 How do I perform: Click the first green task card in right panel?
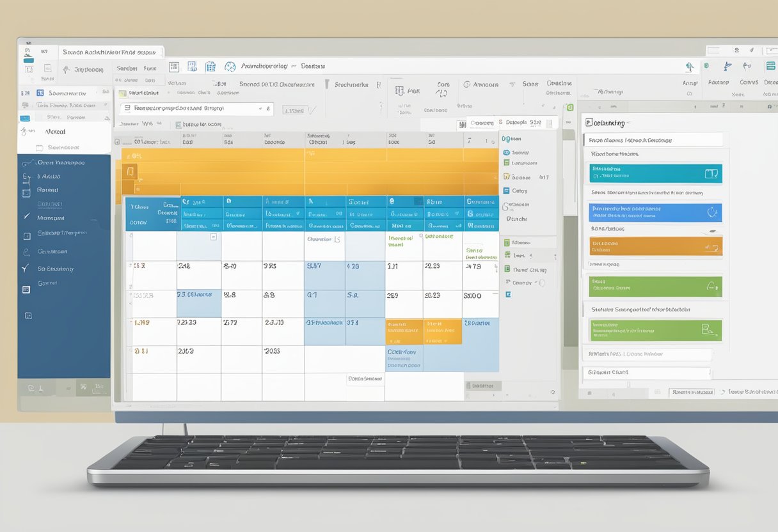(x=655, y=286)
